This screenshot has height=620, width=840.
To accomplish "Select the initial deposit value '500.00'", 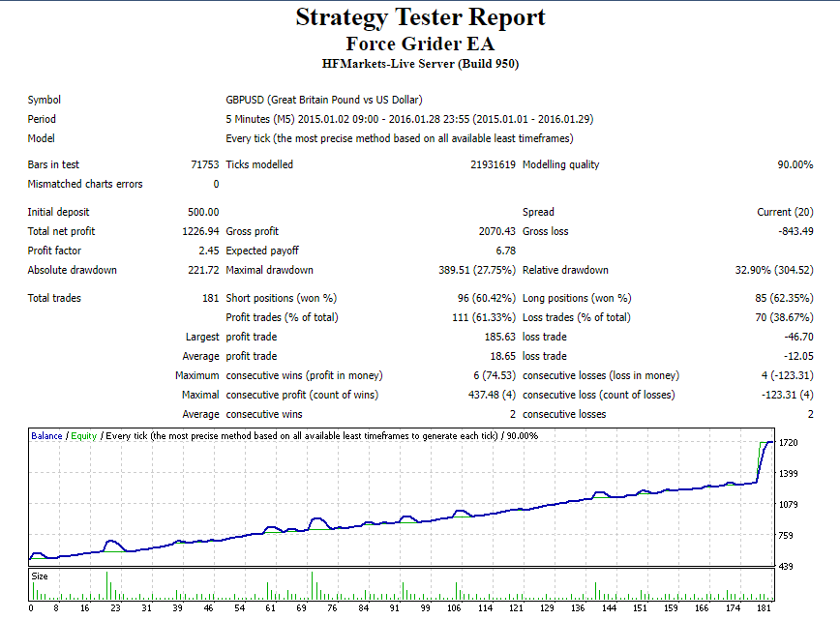I will [x=203, y=213].
